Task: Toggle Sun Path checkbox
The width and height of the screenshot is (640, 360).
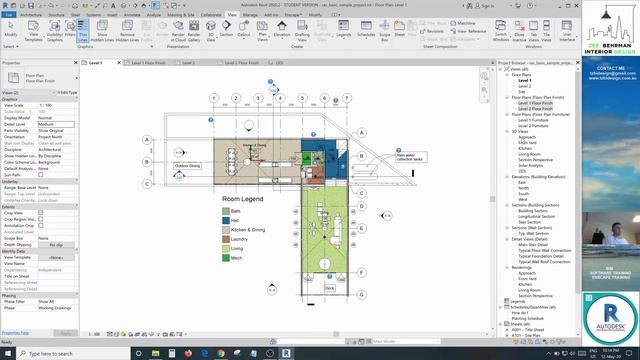Action: click(x=41, y=175)
